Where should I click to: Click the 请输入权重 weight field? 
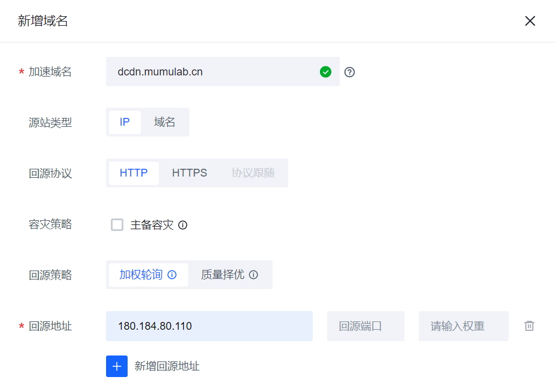tap(463, 326)
